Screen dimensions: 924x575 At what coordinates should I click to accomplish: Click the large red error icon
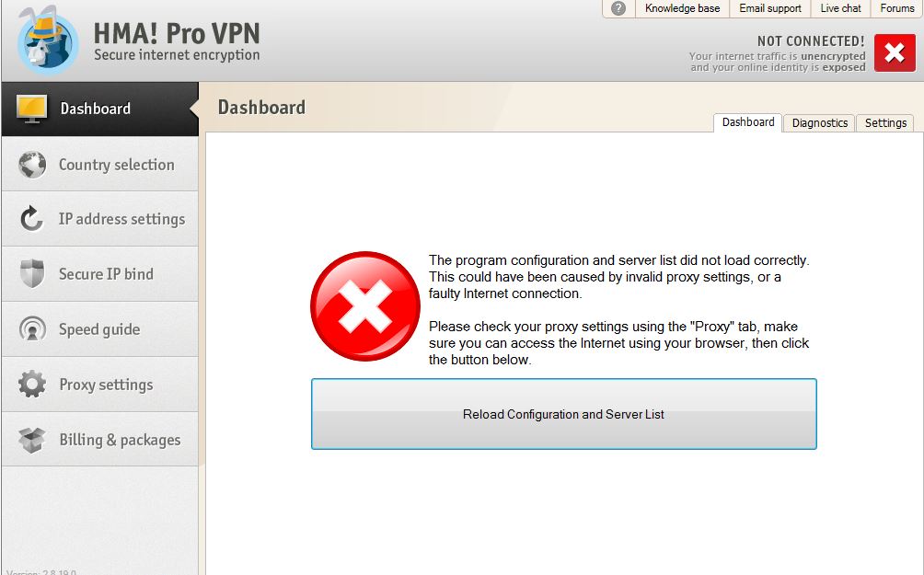click(365, 306)
